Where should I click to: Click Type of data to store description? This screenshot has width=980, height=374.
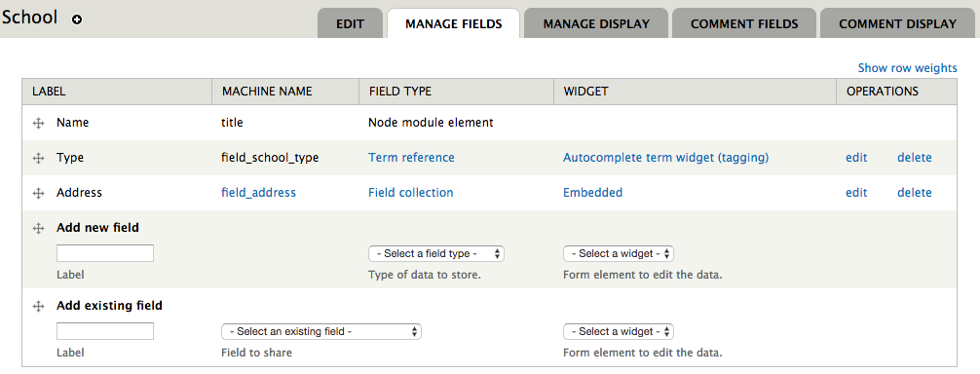(x=425, y=275)
